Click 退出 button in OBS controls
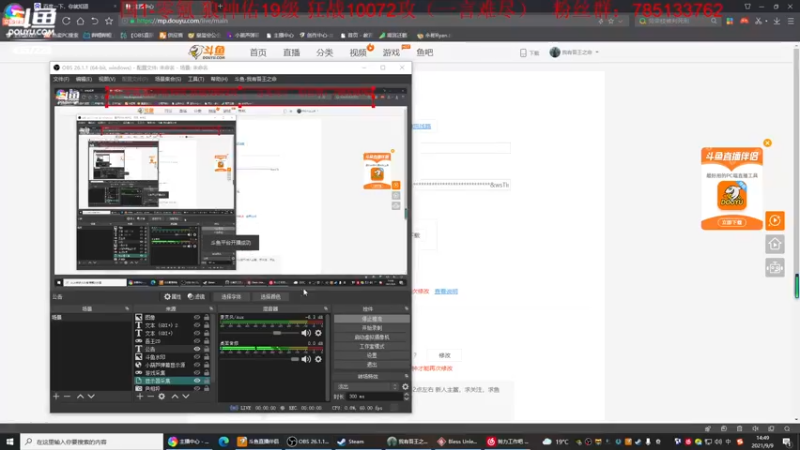This screenshot has height=450, width=800. pyautogui.click(x=371, y=365)
